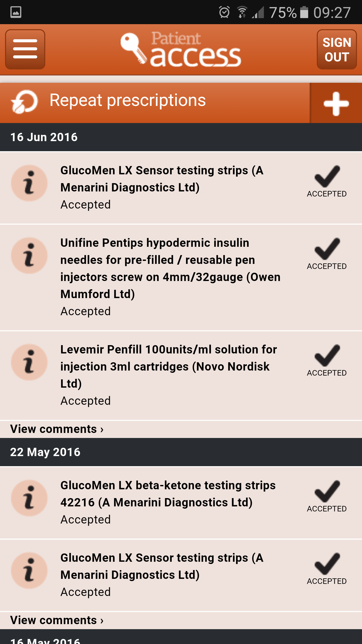
Task: Sign out of Patient Access
Action: click(337, 49)
